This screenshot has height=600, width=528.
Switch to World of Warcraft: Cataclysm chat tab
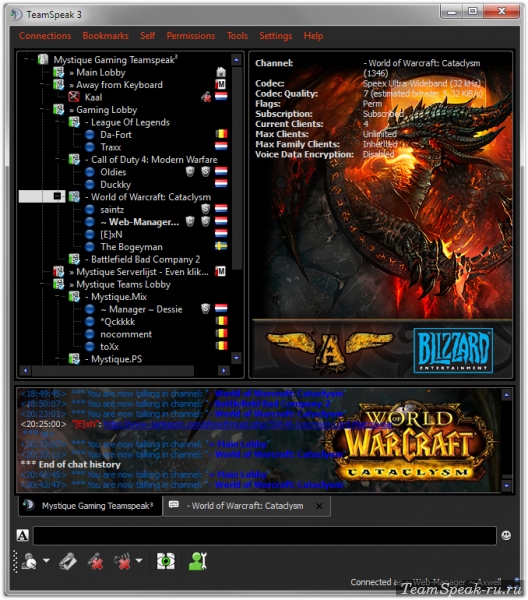[x=247, y=506]
